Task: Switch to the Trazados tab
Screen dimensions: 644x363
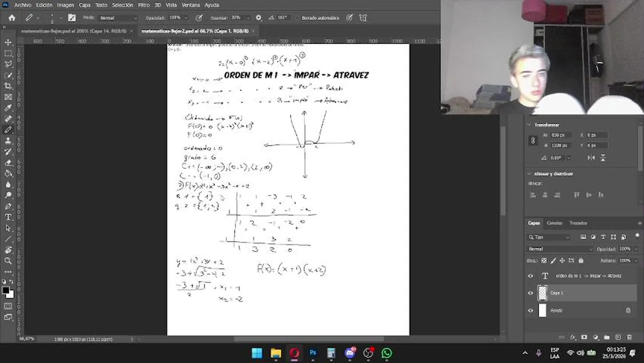Action: [x=578, y=223]
